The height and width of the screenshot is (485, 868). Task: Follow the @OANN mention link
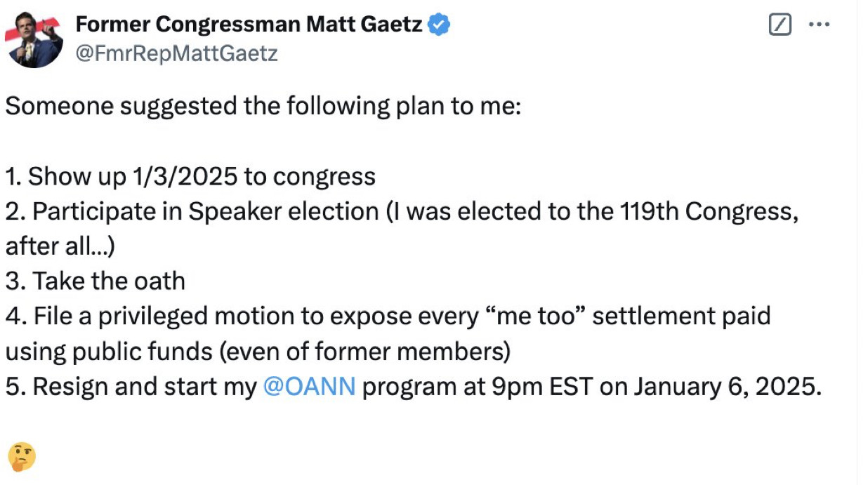coord(309,387)
